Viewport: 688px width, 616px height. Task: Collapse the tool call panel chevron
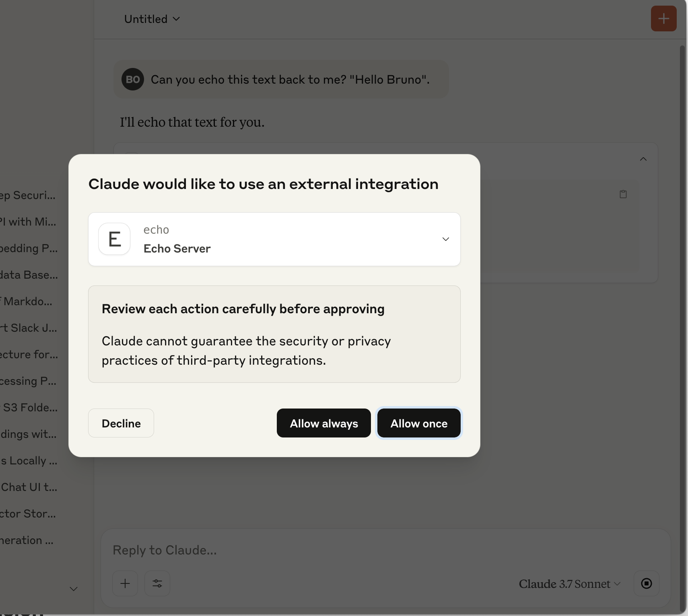tap(643, 159)
